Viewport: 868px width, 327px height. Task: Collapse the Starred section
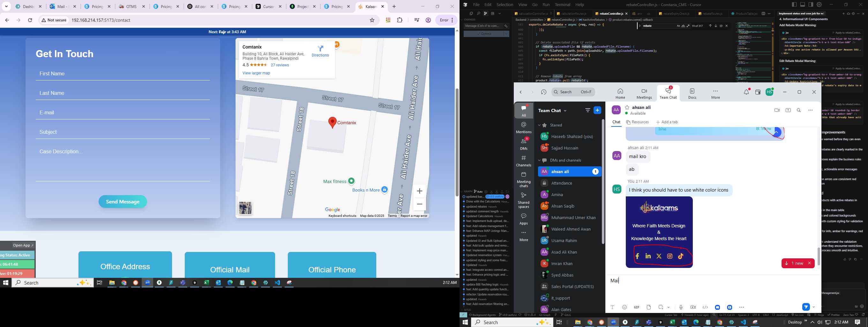539,125
